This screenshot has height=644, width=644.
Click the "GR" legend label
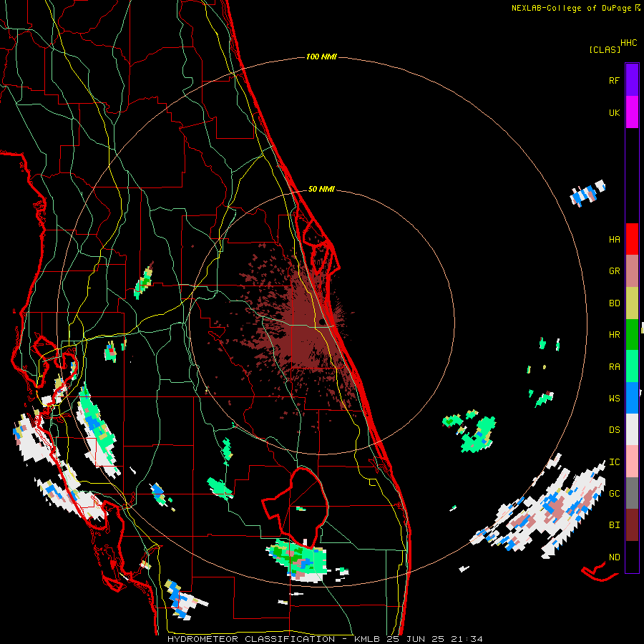tap(614, 271)
